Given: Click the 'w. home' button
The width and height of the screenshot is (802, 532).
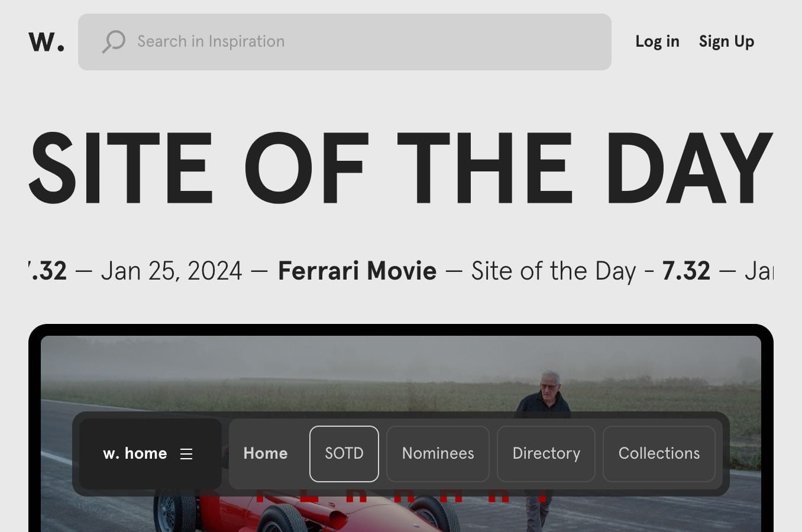Looking at the screenshot, I should click(x=135, y=453).
